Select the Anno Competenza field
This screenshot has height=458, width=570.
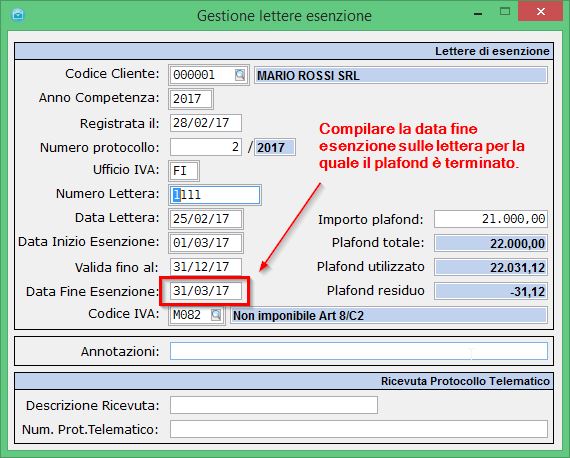click(191, 99)
